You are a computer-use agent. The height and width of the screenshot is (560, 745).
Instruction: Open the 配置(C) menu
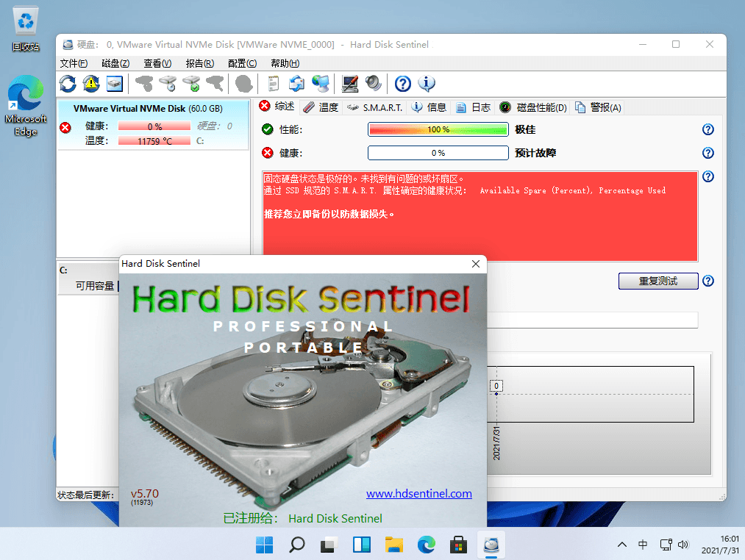click(242, 63)
